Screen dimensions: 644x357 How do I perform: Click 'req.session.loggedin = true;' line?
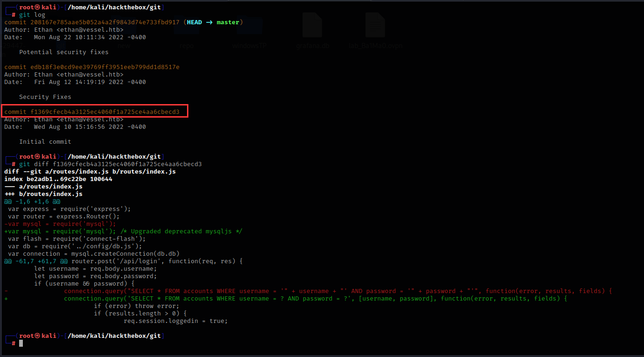pyautogui.click(x=176, y=321)
